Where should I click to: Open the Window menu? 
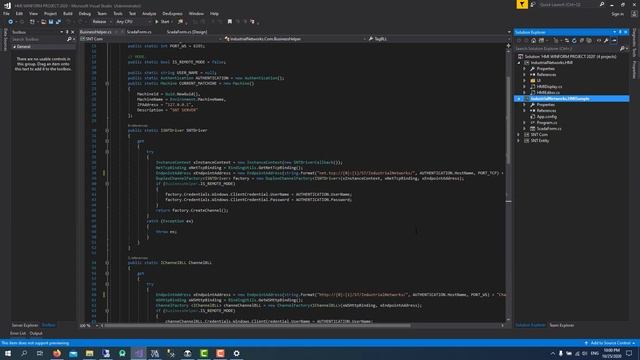[x=196, y=13]
